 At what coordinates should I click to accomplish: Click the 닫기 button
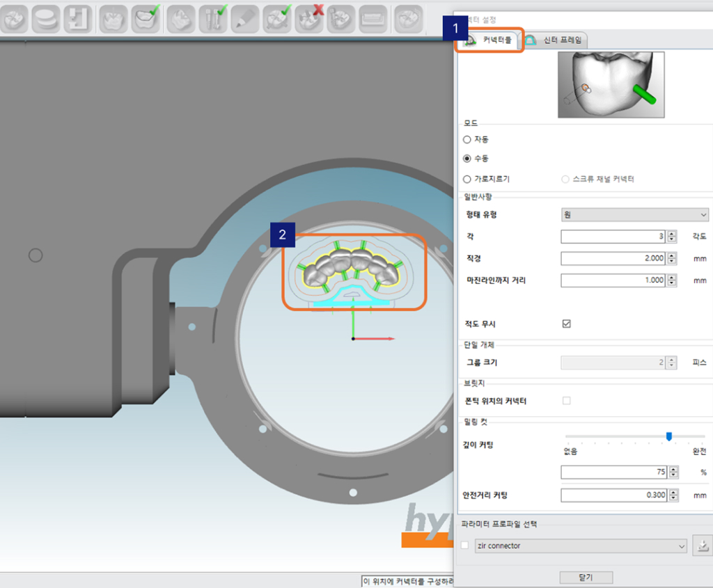click(586, 578)
